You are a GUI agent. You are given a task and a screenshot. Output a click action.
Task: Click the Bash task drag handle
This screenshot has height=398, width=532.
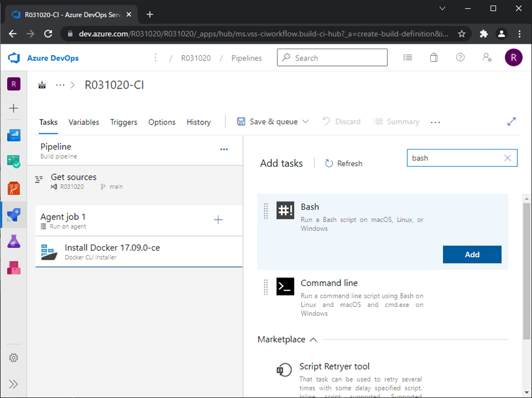[x=266, y=211]
